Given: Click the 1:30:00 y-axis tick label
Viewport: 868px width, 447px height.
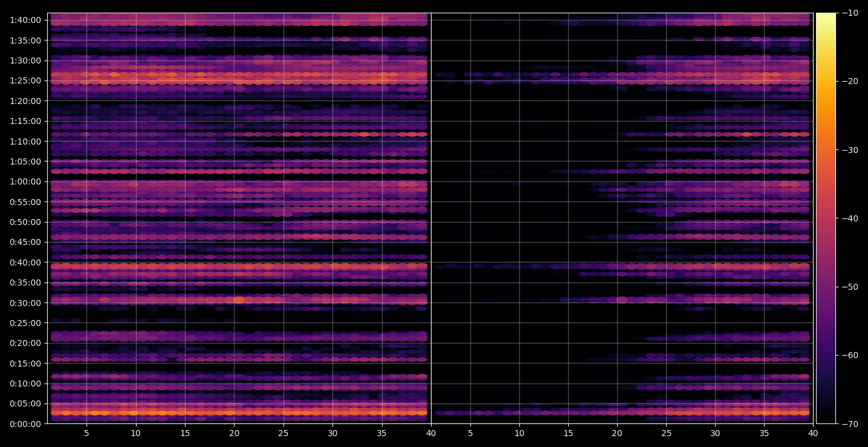Looking at the screenshot, I should click(25, 60).
